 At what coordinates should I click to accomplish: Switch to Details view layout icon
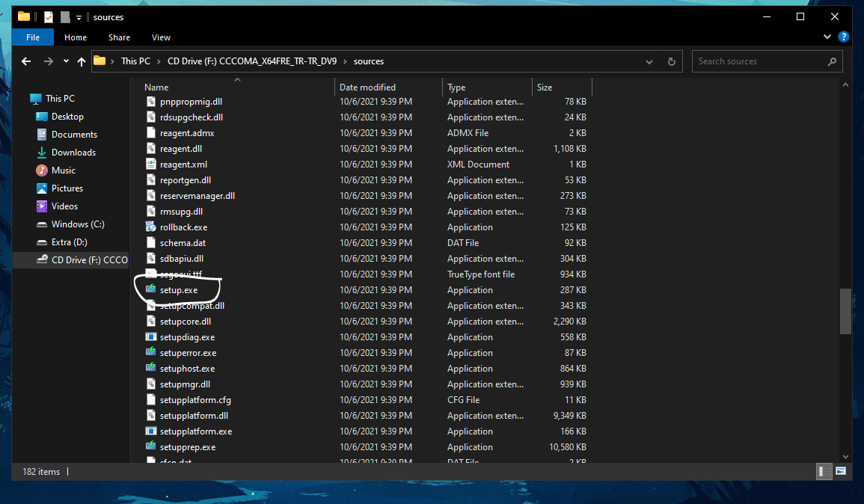824,471
